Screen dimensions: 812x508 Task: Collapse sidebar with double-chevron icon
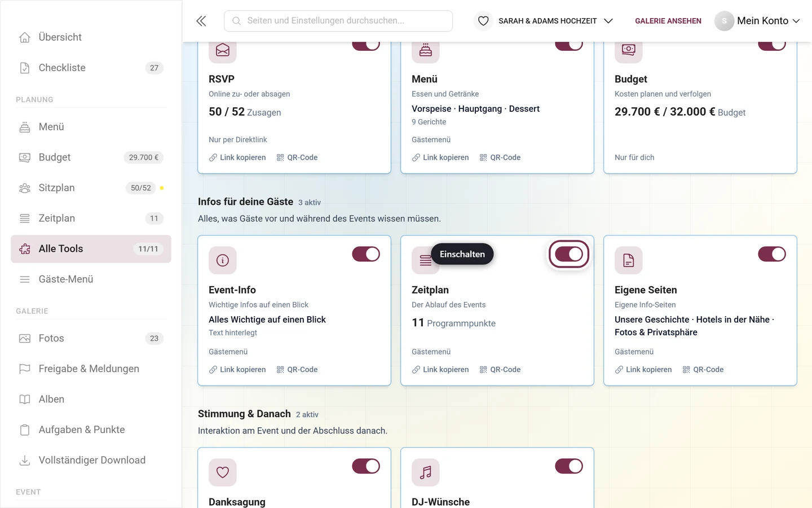[201, 21]
